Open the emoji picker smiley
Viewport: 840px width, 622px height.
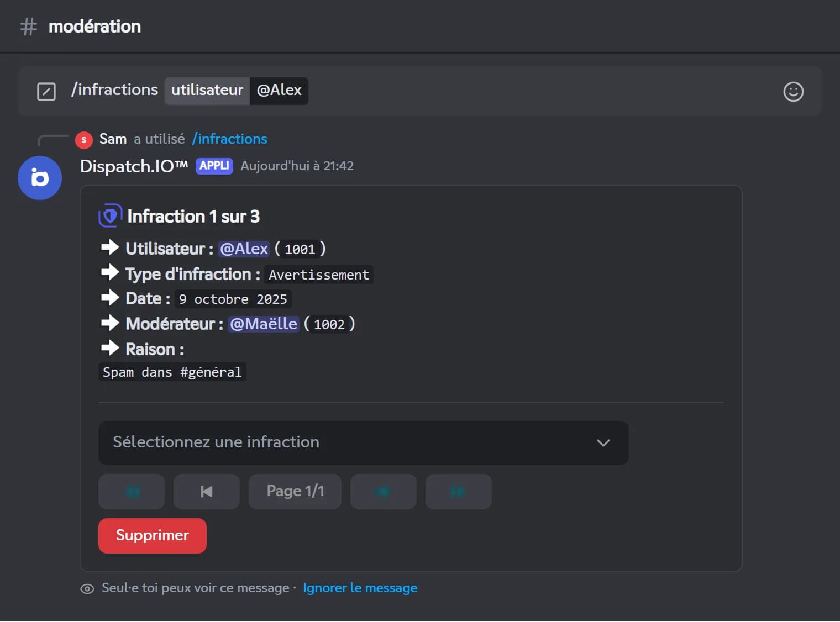point(793,92)
